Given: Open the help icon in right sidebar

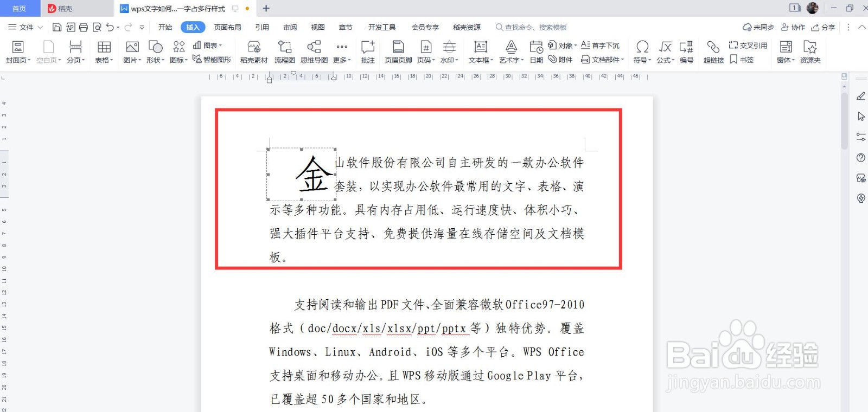Looking at the screenshot, I should pos(861,158).
